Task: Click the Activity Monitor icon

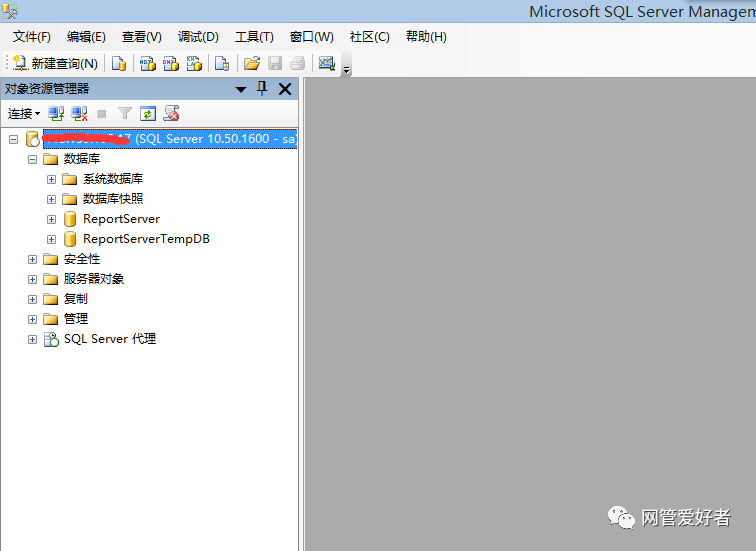Action: [x=326, y=63]
